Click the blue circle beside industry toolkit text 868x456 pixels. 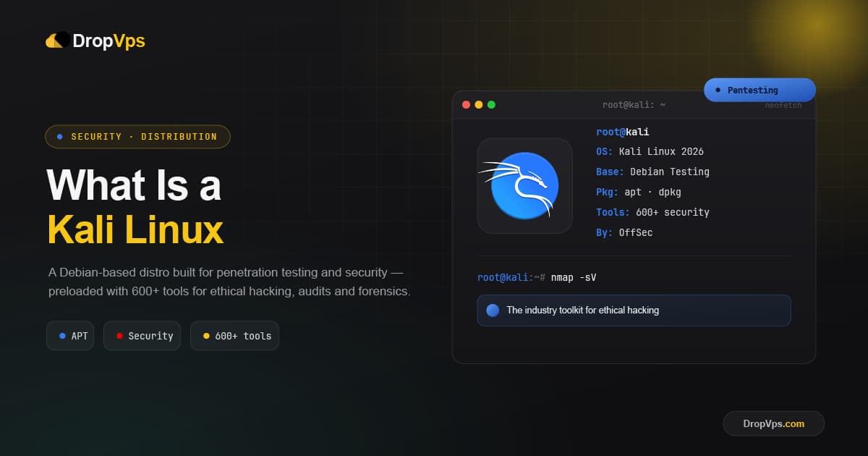click(x=493, y=310)
